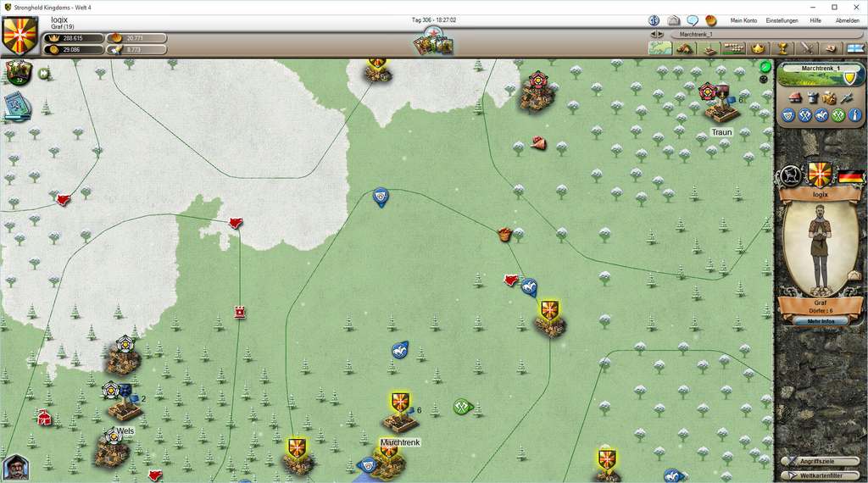Click the gold coin value 29.086

(x=75, y=50)
